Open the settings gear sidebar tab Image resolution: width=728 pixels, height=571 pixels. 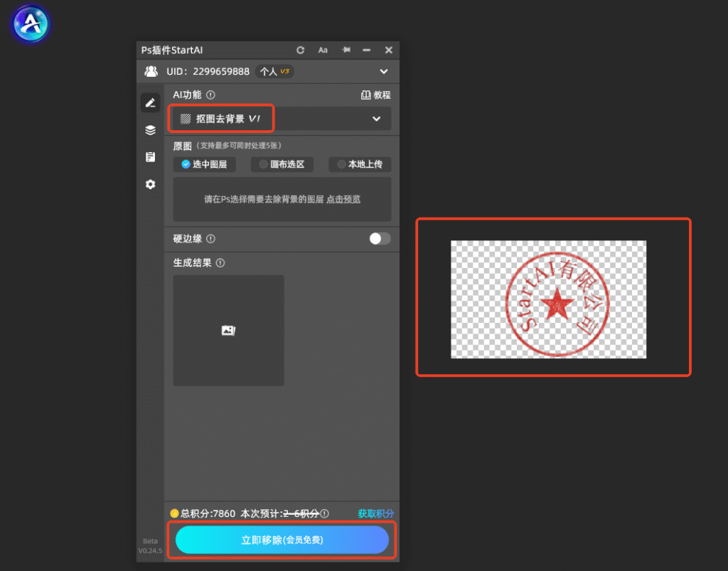click(151, 184)
